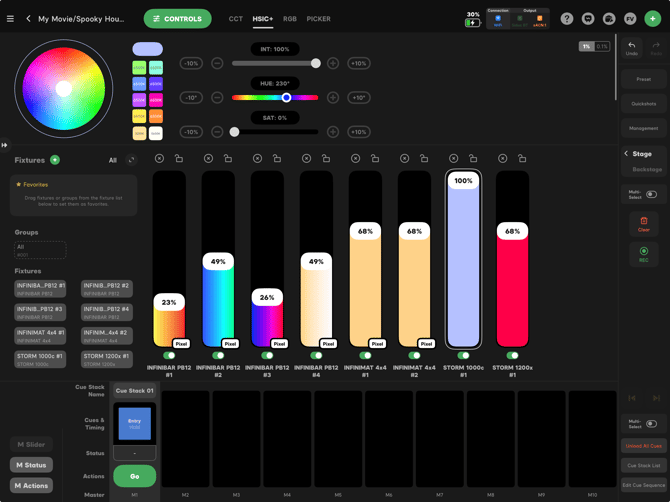Select the Entry cue thumbnail

(135, 423)
